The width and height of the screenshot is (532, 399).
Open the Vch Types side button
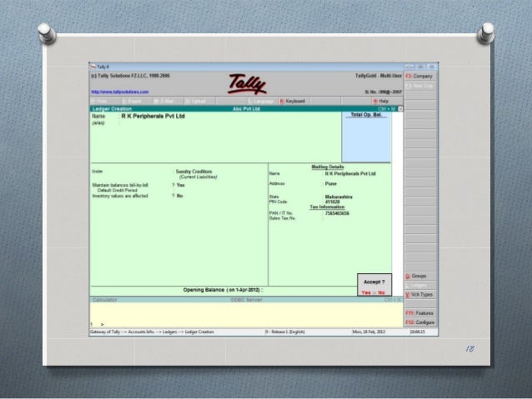click(x=420, y=295)
